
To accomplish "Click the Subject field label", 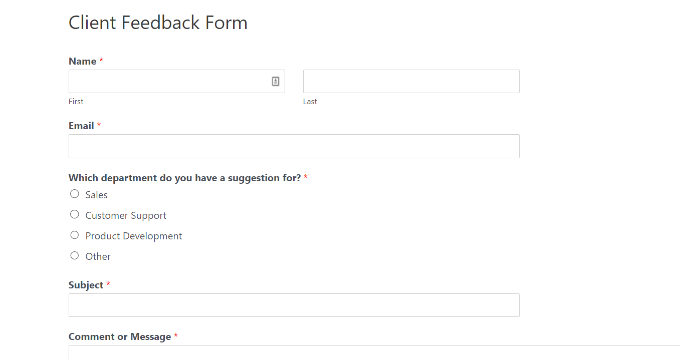I will tap(86, 285).
